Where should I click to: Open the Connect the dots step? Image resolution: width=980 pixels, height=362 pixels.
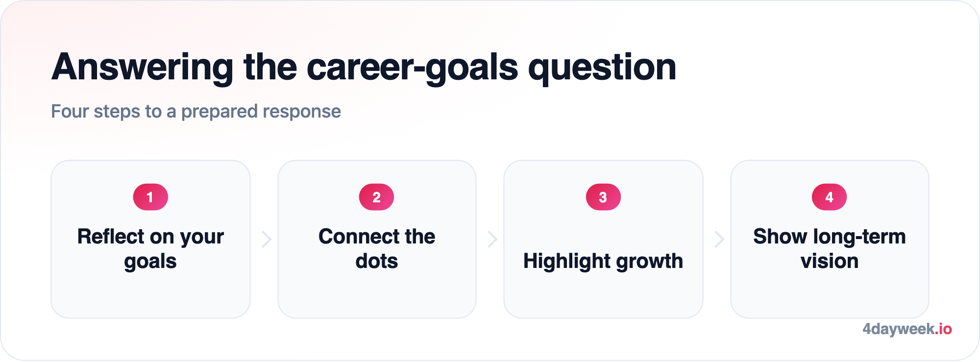[x=377, y=249]
